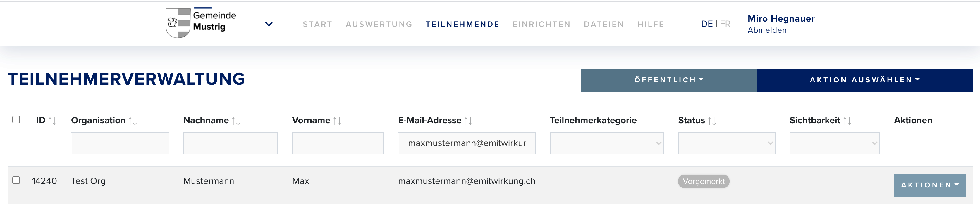
Task: Switch language to FR
Action: [725, 24]
